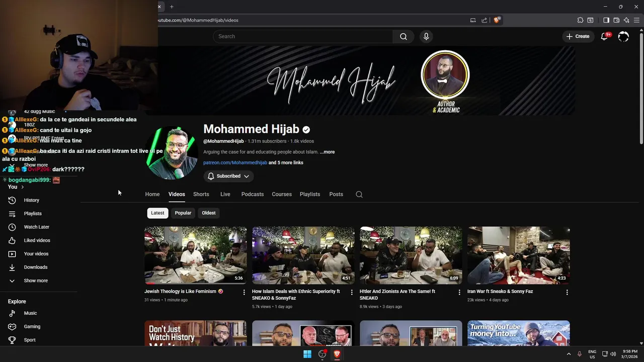The height and width of the screenshot is (362, 644).
Task: Click the browser address bar URL
Action: pos(198,20)
